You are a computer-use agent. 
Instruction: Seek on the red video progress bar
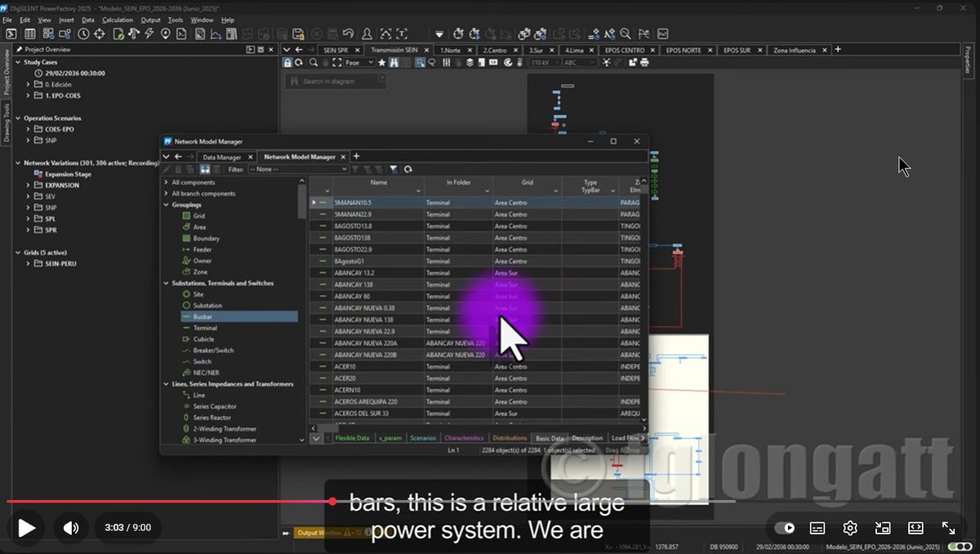point(169,502)
